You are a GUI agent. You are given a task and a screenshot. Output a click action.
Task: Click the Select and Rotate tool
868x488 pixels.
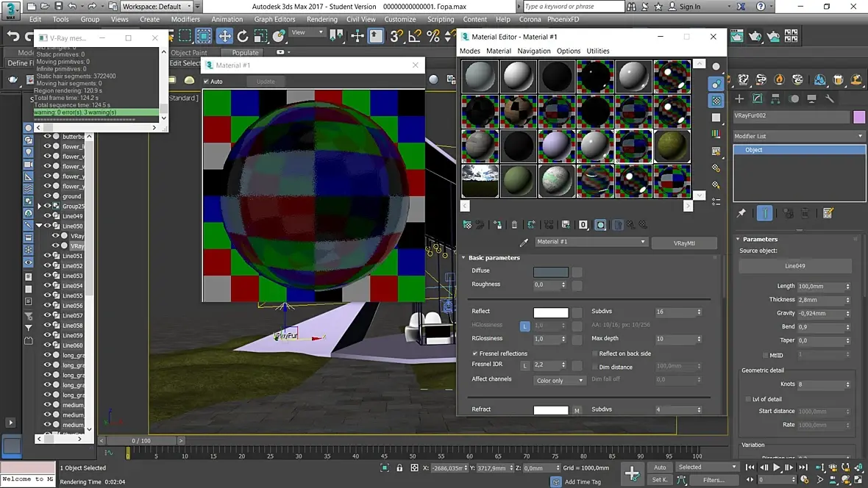pyautogui.click(x=243, y=36)
